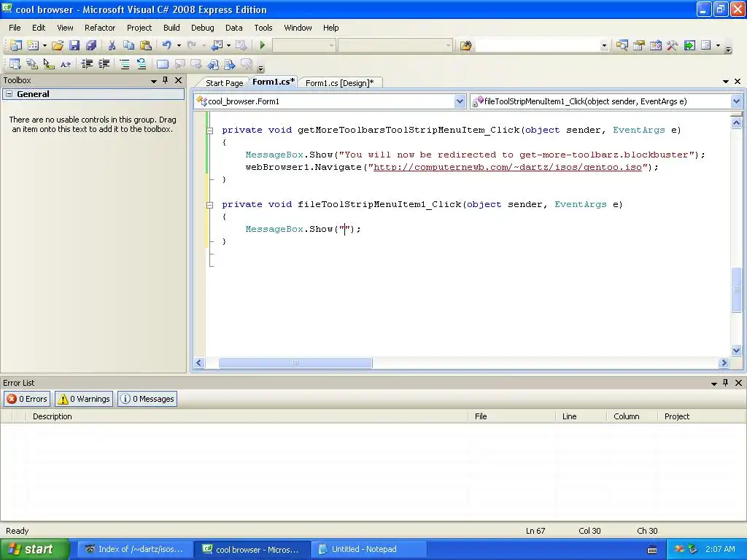Viewport: 747px width, 560px height.
Task: Uncomment the selected lines icon
Action: tap(142, 64)
